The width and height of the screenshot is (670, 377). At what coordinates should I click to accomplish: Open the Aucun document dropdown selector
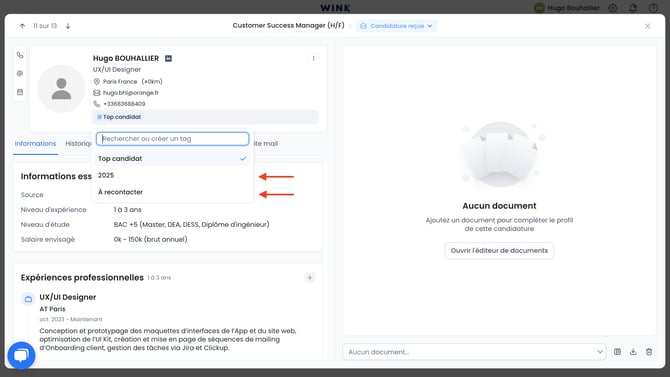(474, 352)
